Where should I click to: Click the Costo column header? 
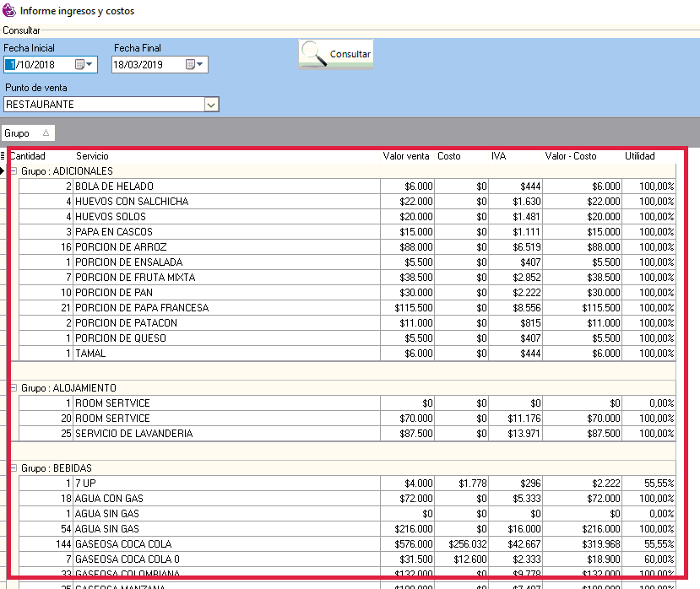pyautogui.click(x=449, y=156)
